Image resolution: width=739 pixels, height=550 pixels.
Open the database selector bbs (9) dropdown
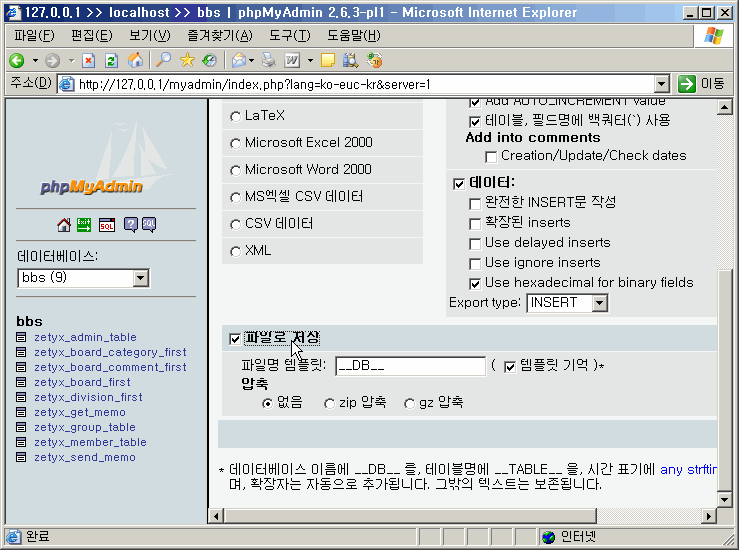click(140, 278)
